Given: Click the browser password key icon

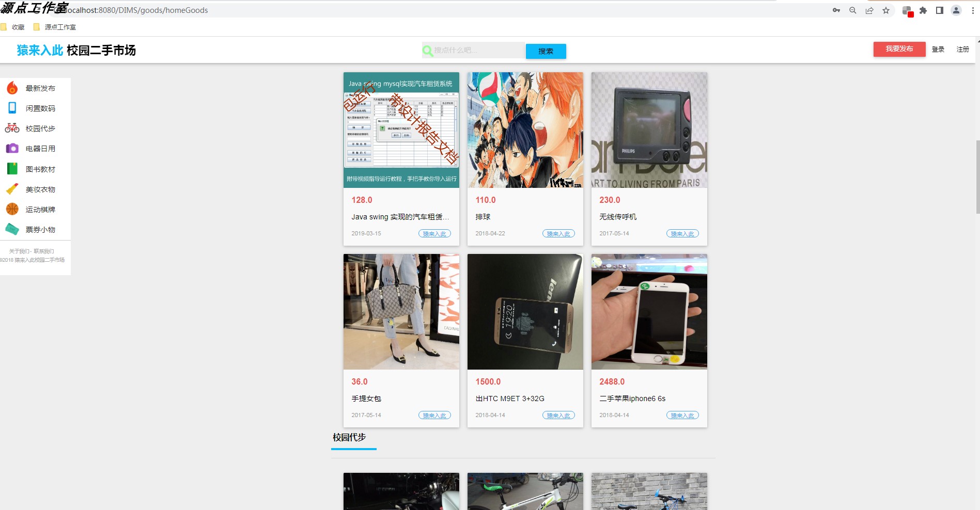Looking at the screenshot, I should 836,10.
